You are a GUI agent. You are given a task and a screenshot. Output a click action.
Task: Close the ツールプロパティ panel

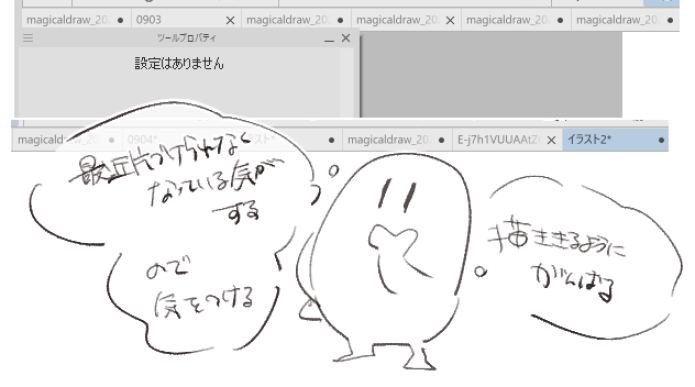point(346,38)
